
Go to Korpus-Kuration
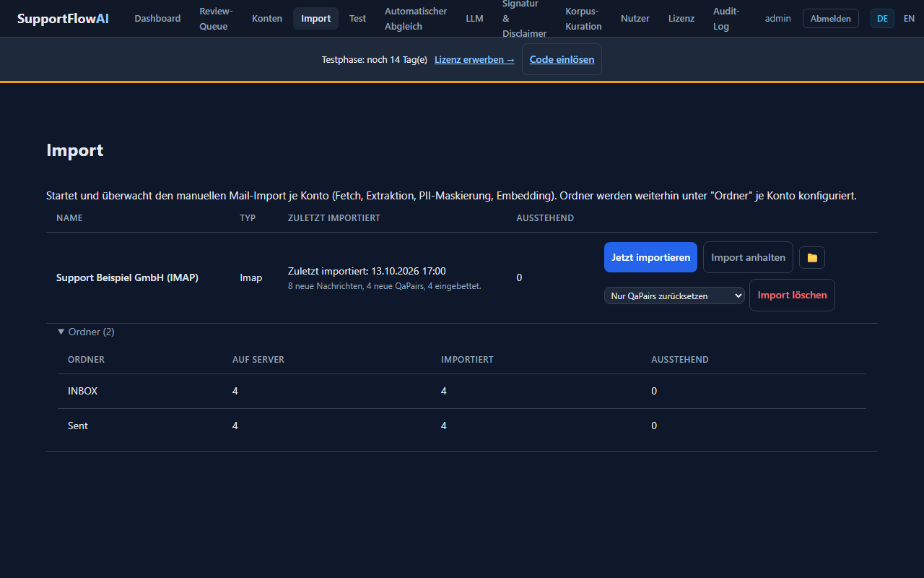[583, 18]
